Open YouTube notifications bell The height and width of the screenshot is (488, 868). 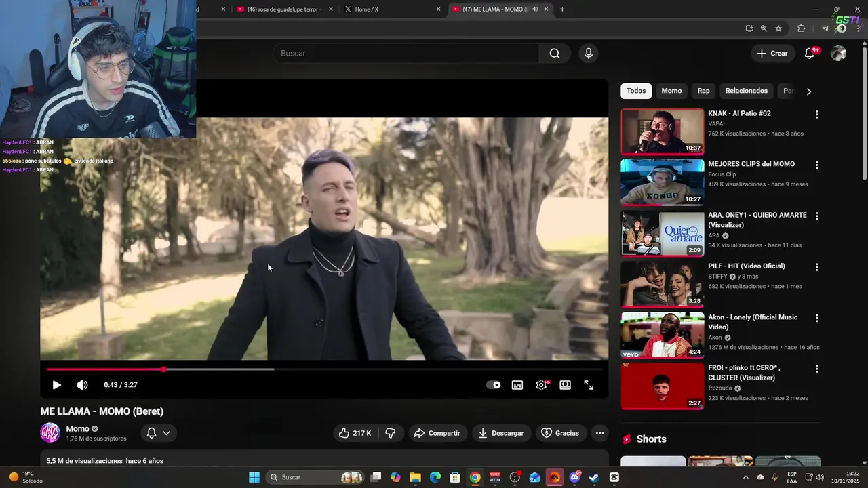[809, 54]
